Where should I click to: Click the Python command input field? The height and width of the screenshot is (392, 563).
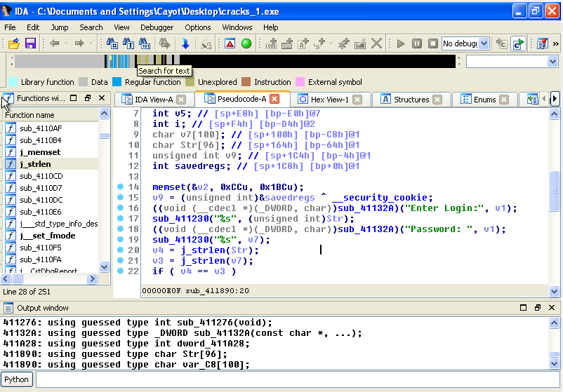click(298, 379)
